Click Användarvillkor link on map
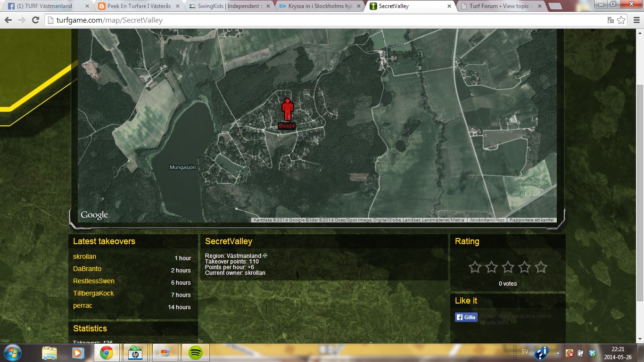The height and width of the screenshot is (362, 644). click(x=487, y=220)
